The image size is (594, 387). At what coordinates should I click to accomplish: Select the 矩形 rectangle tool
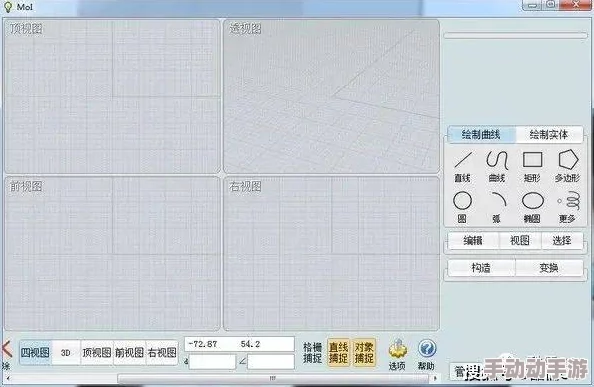point(532,166)
